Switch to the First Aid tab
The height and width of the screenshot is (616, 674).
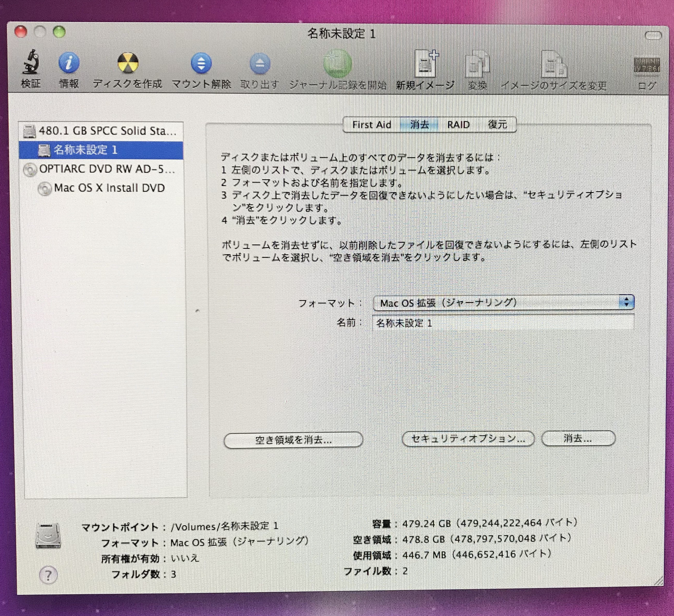tap(371, 125)
